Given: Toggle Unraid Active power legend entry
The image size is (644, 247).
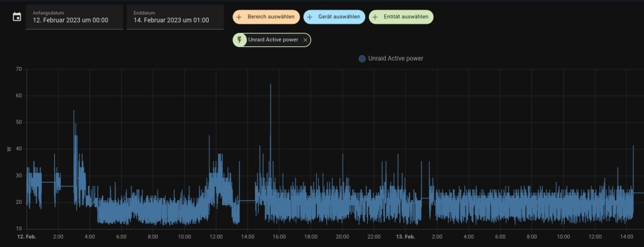Looking at the screenshot, I should [x=391, y=59].
